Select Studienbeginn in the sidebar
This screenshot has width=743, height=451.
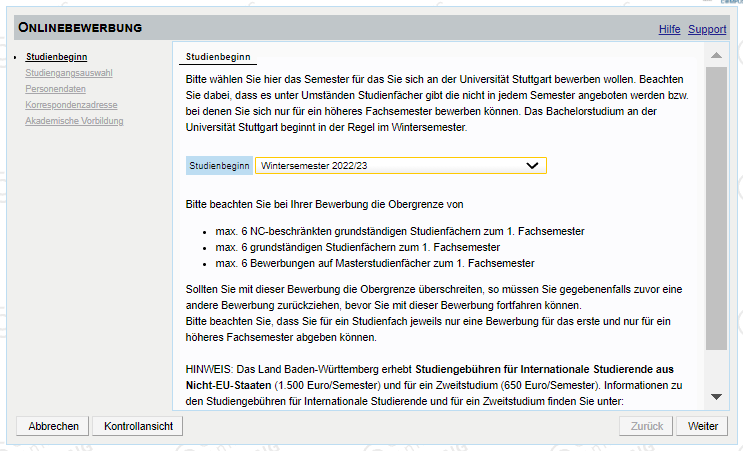56,57
